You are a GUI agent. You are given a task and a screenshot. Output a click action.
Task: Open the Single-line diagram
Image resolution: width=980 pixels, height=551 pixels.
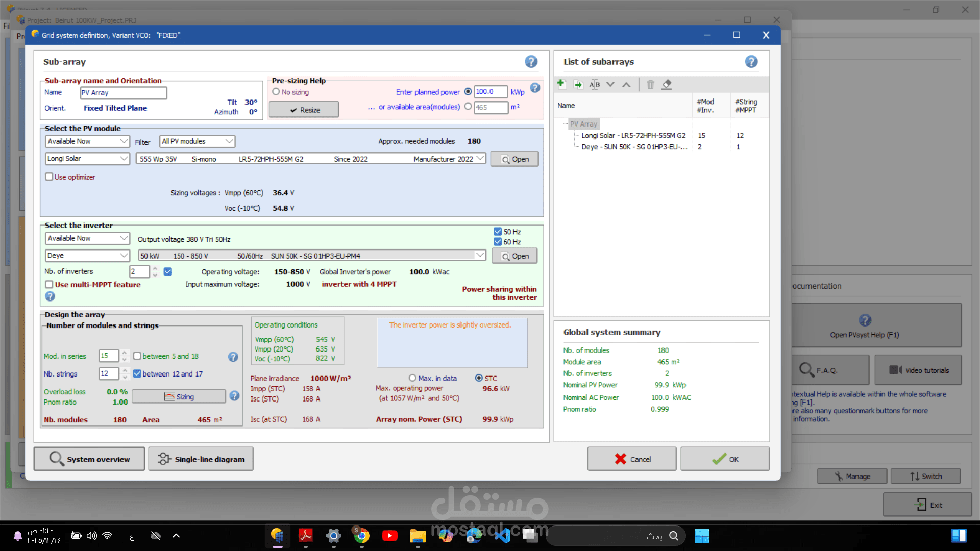click(x=201, y=459)
